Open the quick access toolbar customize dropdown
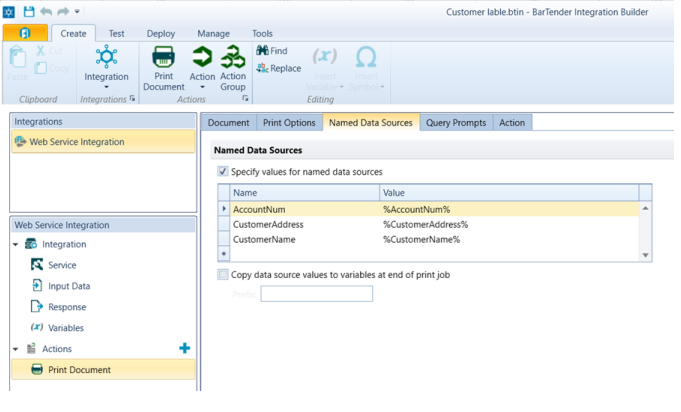Image resolution: width=681 pixels, height=412 pixels. (x=77, y=12)
